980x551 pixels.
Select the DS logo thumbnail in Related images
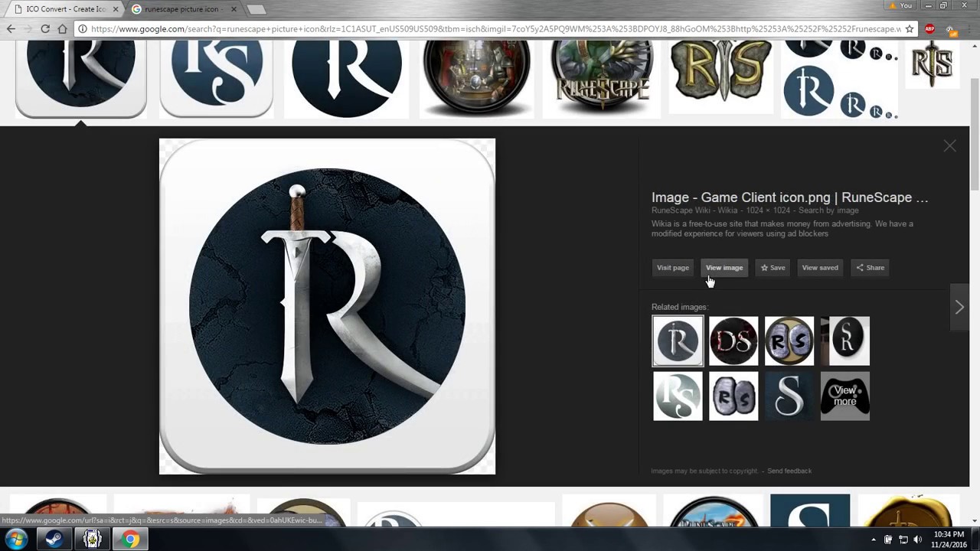(x=733, y=341)
